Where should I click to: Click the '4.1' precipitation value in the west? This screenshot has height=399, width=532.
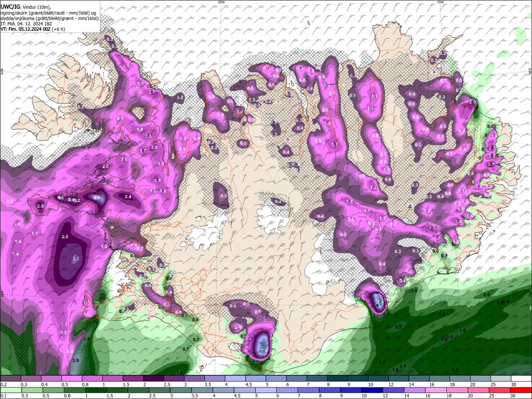61,198
